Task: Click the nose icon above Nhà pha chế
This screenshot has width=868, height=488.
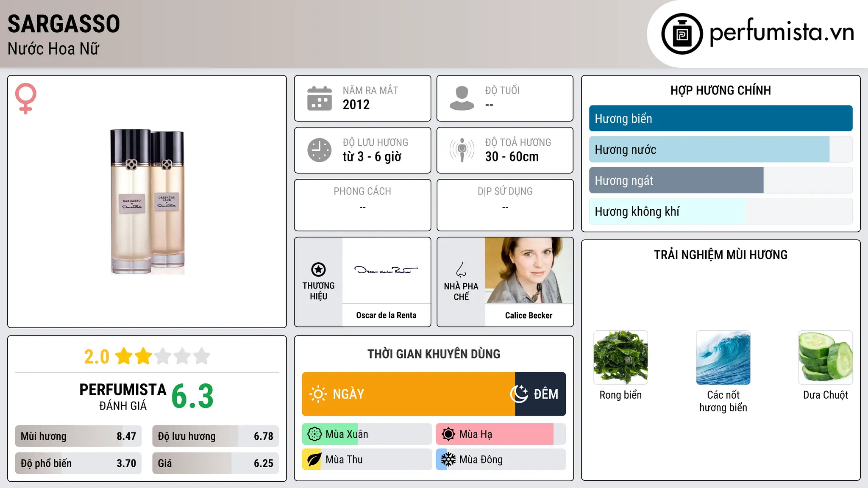Action: point(461,269)
